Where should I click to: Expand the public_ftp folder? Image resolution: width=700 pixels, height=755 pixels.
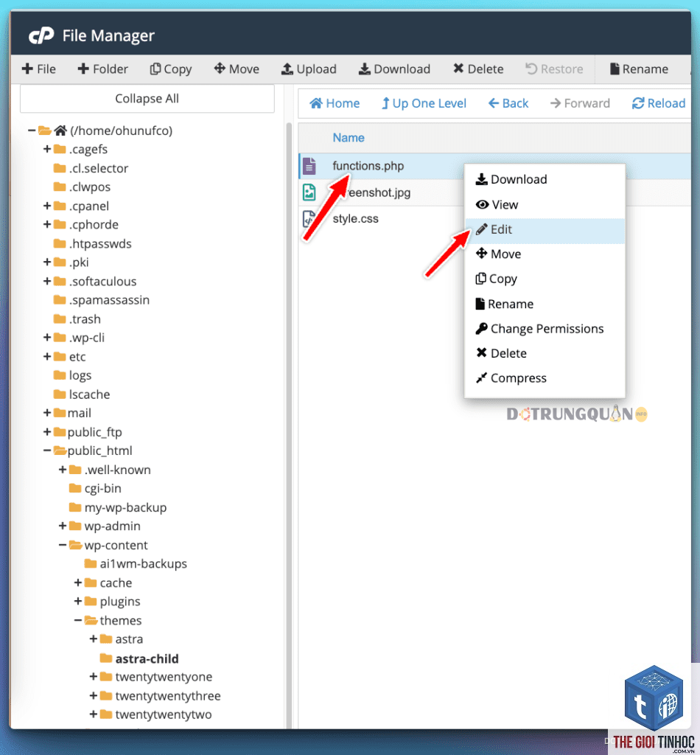(47, 432)
